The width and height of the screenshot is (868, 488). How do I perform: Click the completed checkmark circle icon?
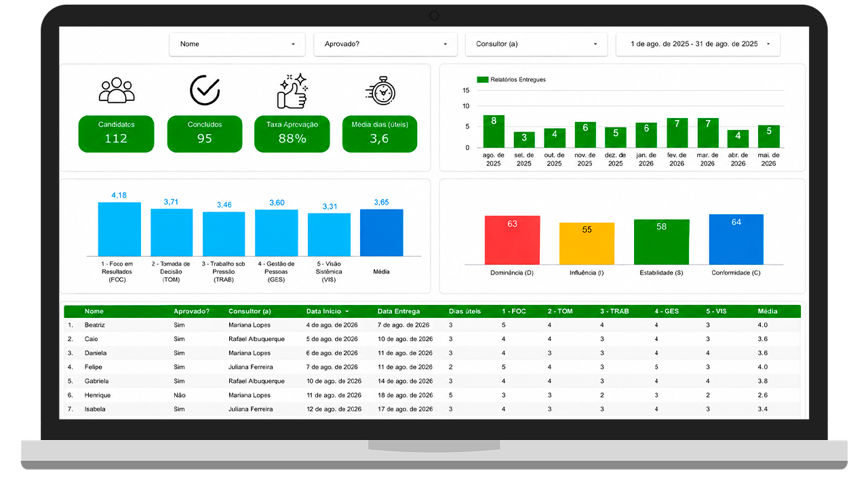point(204,90)
